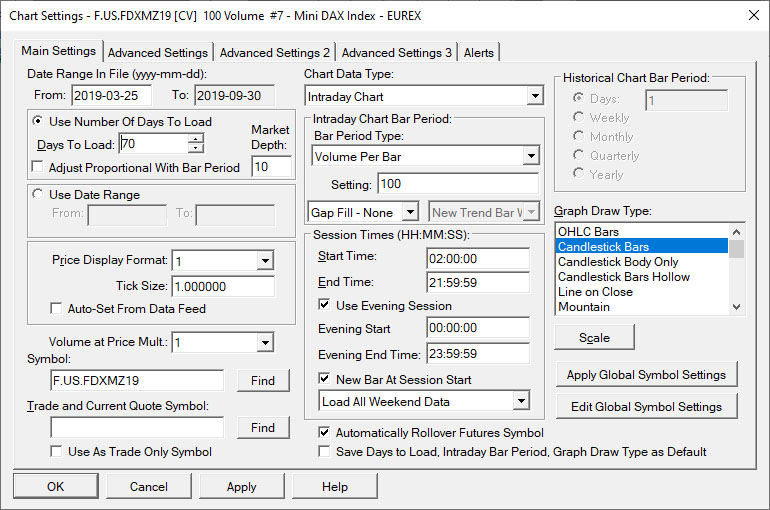This screenshot has width=770, height=510.
Task: Click the bar period Setting field showing 100
Action: point(458,184)
